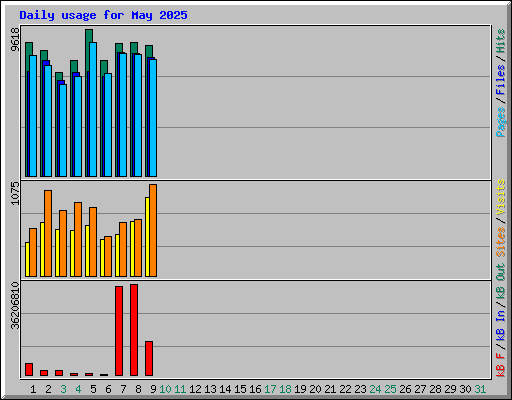
Task: Click green day 18 on the x-axis
Action: click(x=285, y=389)
